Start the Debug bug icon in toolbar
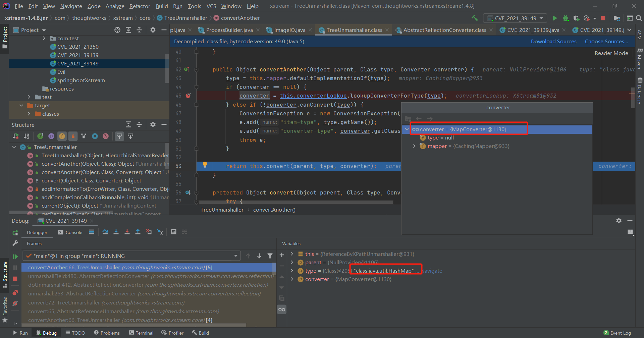 (x=566, y=18)
